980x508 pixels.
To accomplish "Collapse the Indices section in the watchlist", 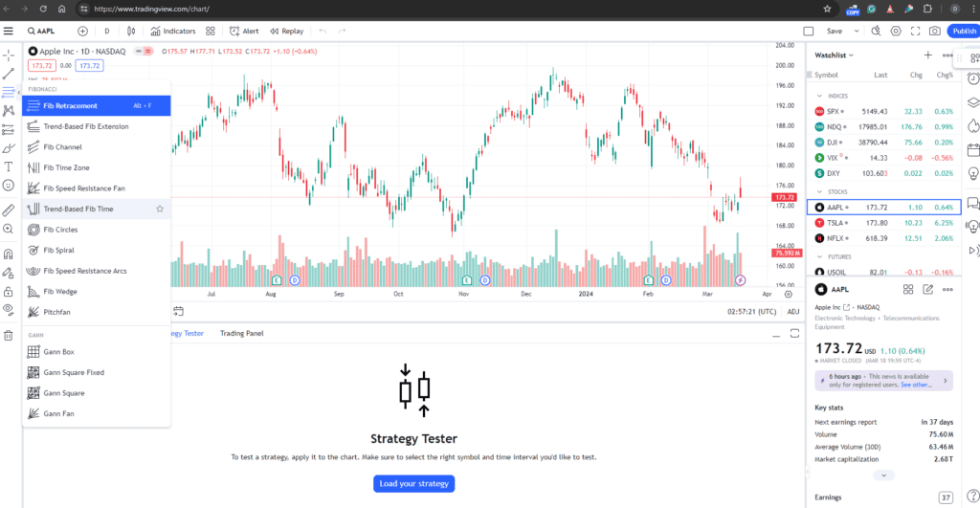I will coord(819,96).
